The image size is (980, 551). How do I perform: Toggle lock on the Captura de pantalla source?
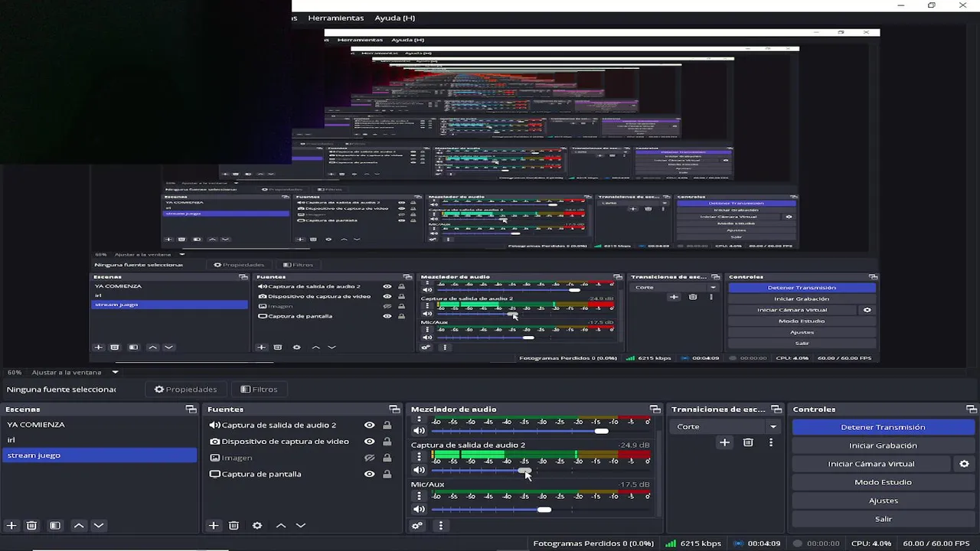coord(387,474)
